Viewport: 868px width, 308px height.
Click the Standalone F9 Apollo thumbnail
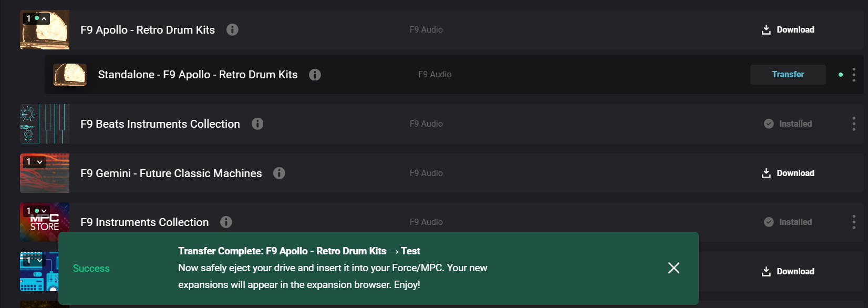click(x=70, y=75)
